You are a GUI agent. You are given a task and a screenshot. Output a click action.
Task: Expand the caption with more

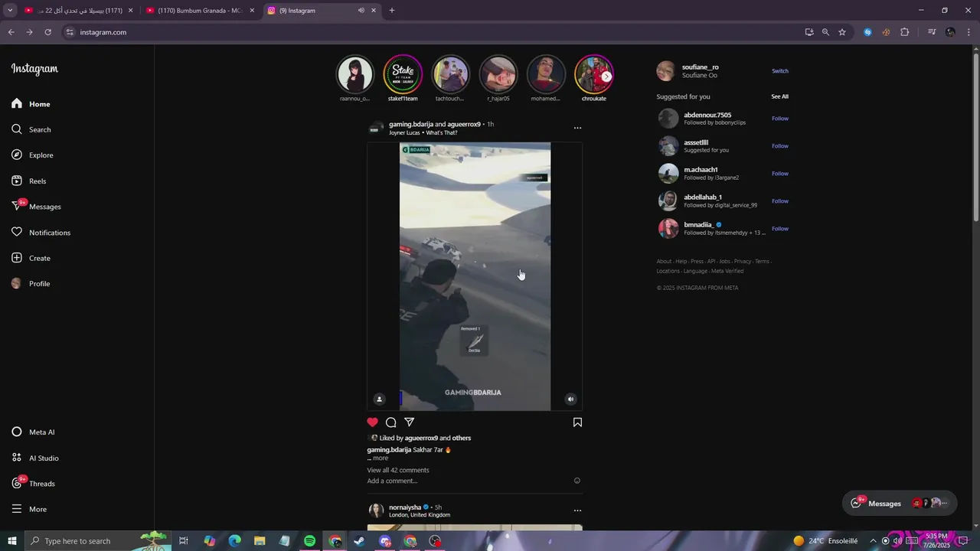(x=380, y=458)
